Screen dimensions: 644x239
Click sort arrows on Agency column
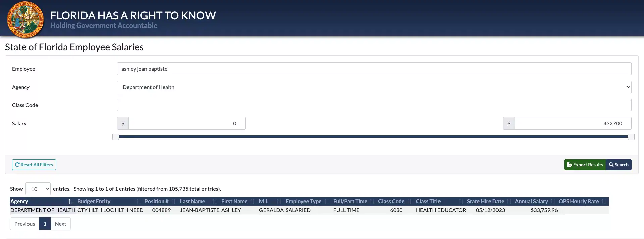click(70, 201)
